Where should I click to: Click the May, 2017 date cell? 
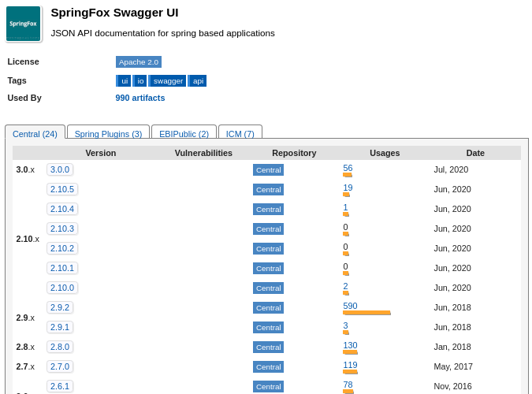tap(453, 366)
